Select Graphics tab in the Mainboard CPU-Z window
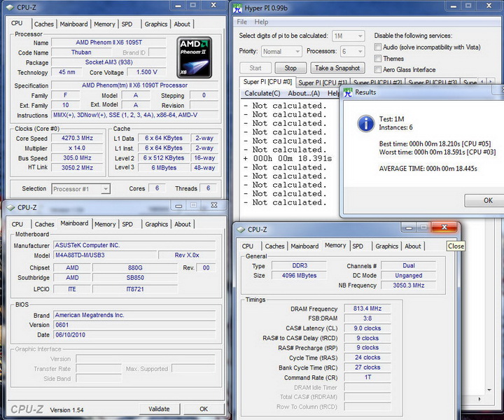Viewport: 504px width, 420px height. click(156, 224)
